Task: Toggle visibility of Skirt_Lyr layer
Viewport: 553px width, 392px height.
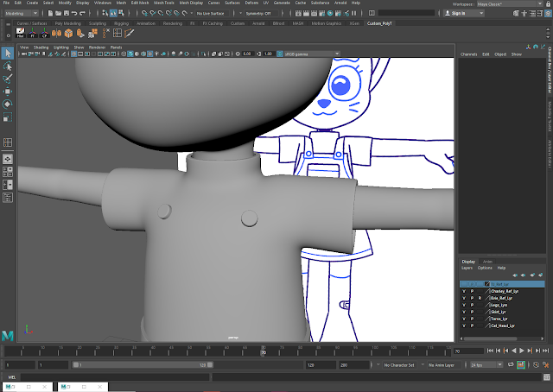Action: pyautogui.click(x=464, y=312)
